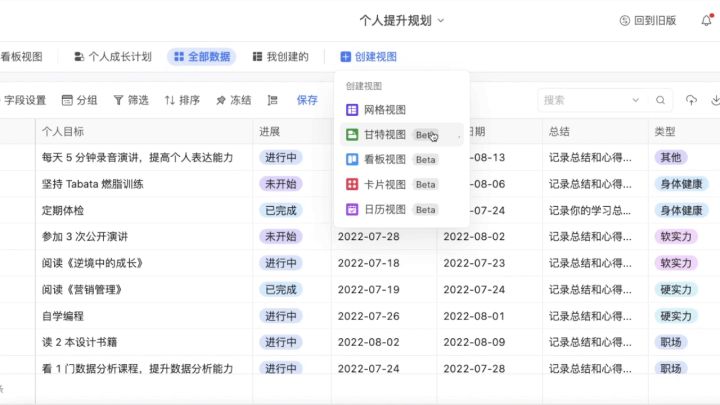Viewport: 720px width, 405px height.
Task: Open the notification bell icon
Action: coord(706,20)
